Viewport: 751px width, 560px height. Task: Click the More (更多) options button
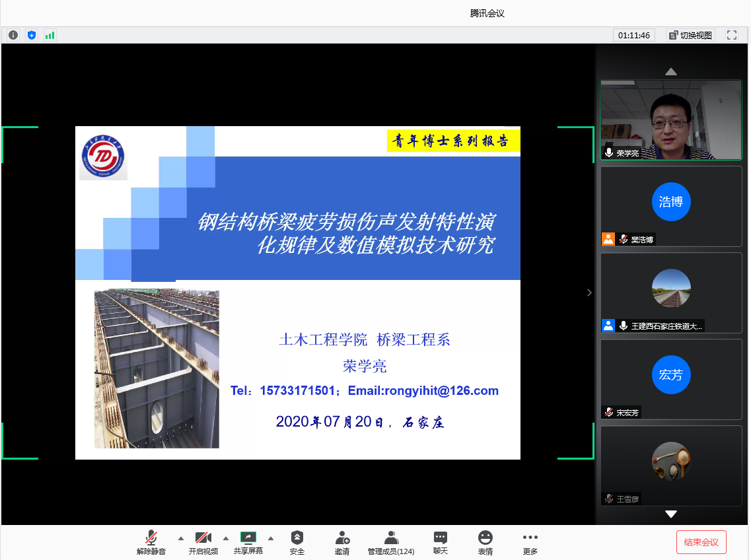pos(530,542)
